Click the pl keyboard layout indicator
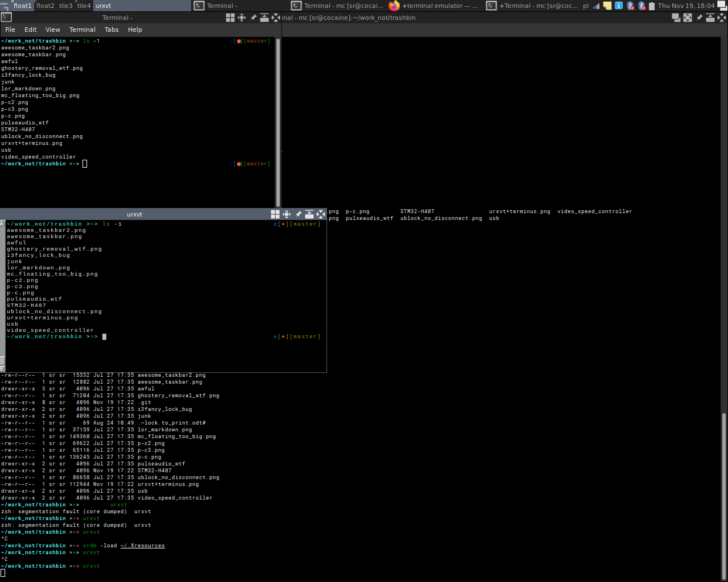728x582 pixels. (x=586, y=6)
